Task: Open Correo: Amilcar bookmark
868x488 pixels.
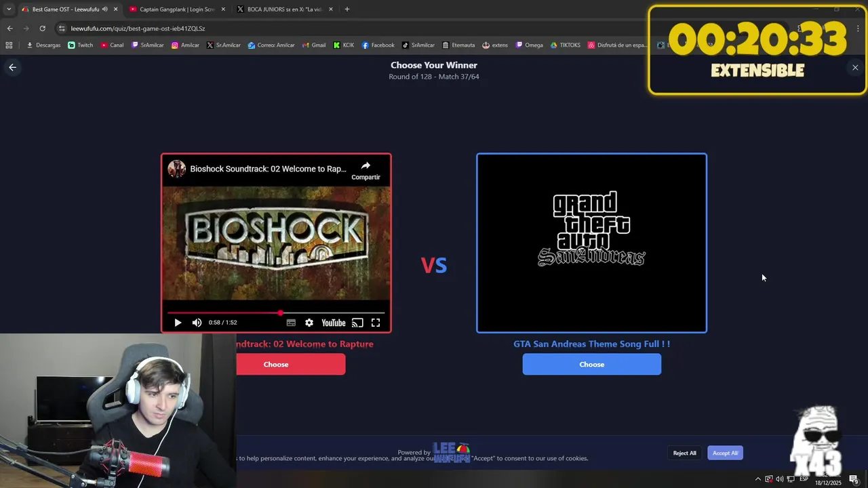Action: (x=271, y=45)
